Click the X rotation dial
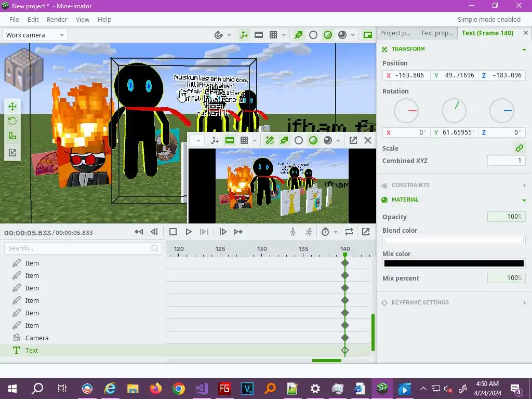The height and width of the screenshot is (399, 532). 406,111
